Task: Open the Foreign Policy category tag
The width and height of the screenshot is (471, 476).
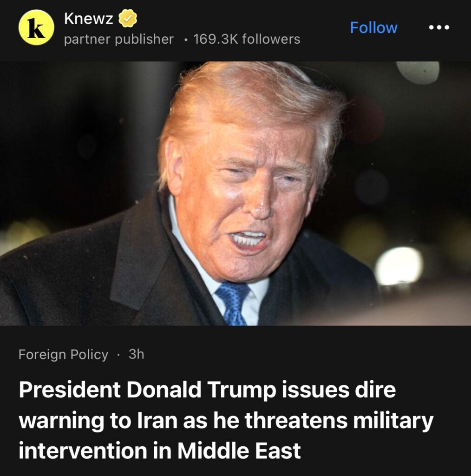Action: [63, 354]
